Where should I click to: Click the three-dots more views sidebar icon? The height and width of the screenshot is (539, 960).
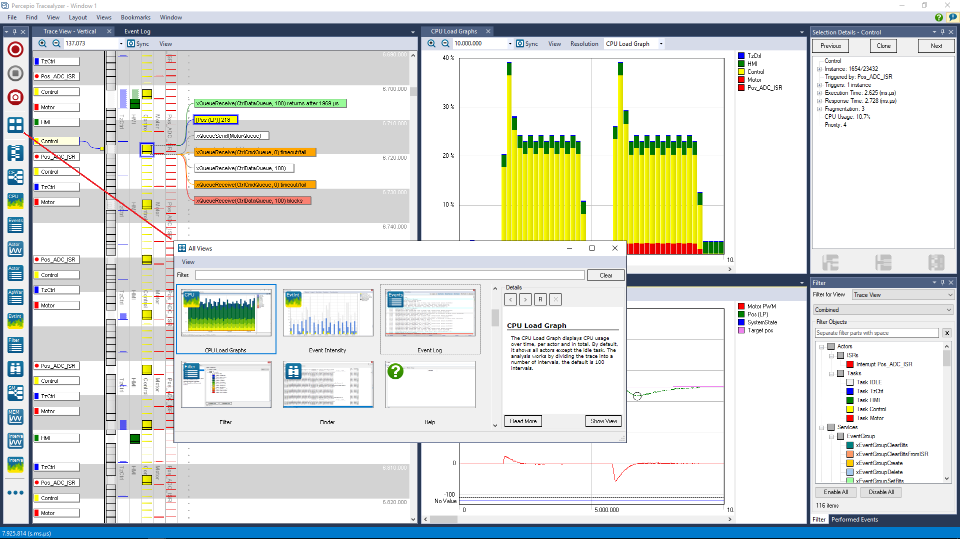pos(15,492)
